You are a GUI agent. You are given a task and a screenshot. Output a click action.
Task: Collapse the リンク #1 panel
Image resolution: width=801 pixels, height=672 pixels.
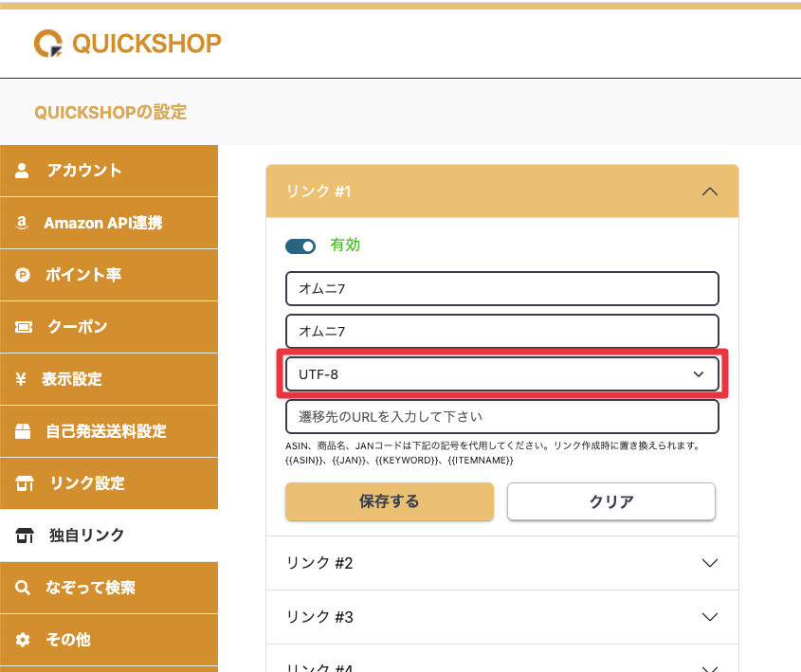[709, 191]
